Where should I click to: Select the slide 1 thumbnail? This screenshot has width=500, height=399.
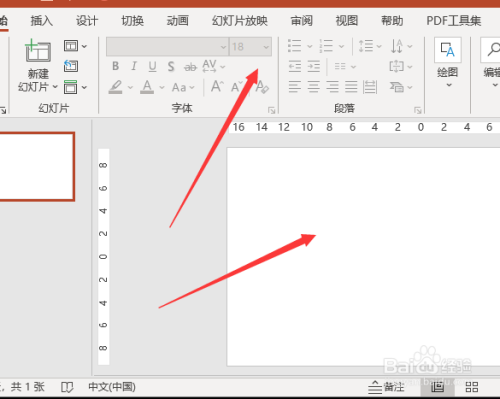37,167
